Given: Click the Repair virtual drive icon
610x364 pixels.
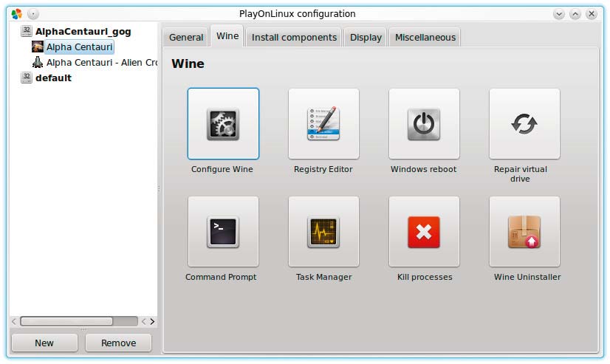Looking at the screenshot, I should pyautogui.click(x=524, y=123).
